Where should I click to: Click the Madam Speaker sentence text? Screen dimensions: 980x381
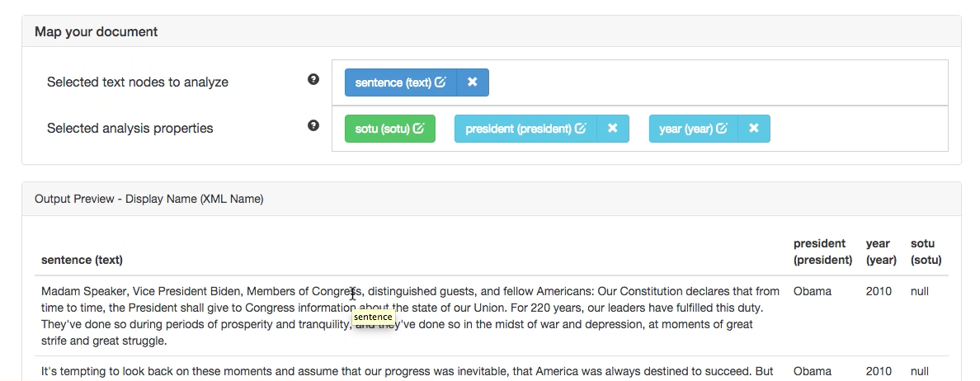click(x=410, y=316)
